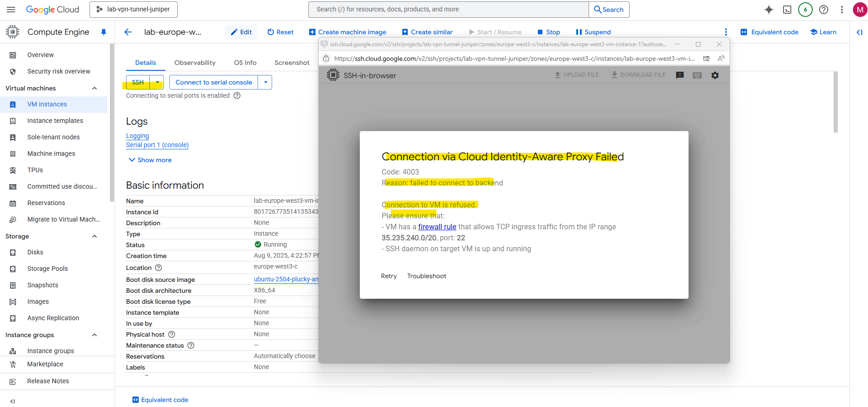Click help icon next to Maintenance status
The width and height of the screenshot is (868, 407).
[x=191, y=345]
